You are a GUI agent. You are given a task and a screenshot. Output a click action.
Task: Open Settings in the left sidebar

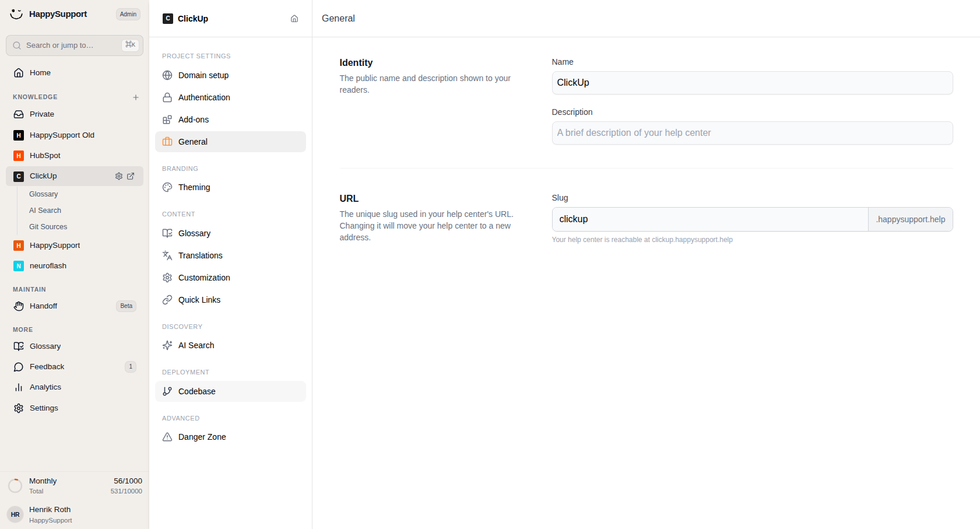pos(75,408)
